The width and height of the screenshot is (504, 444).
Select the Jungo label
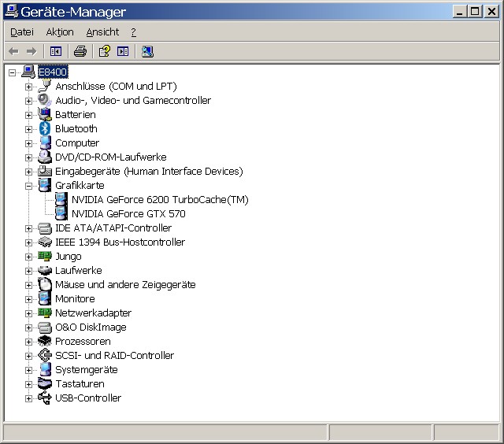(69, 257)
